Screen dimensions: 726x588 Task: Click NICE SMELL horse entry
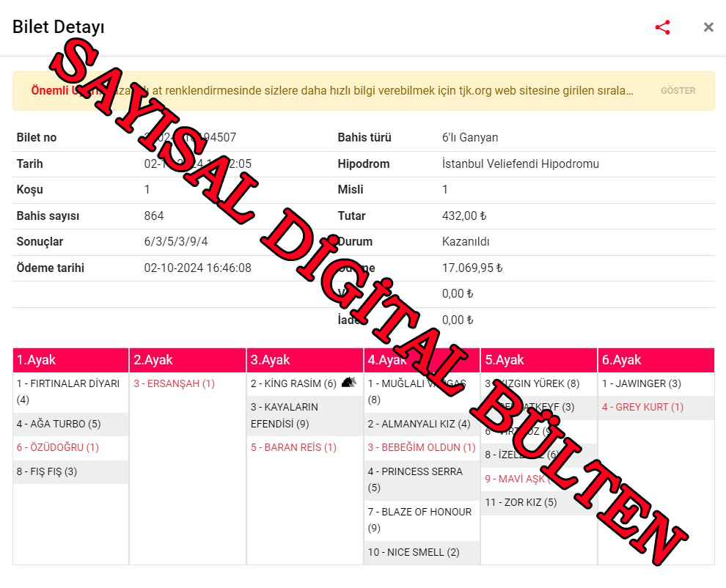click(414, 552)
